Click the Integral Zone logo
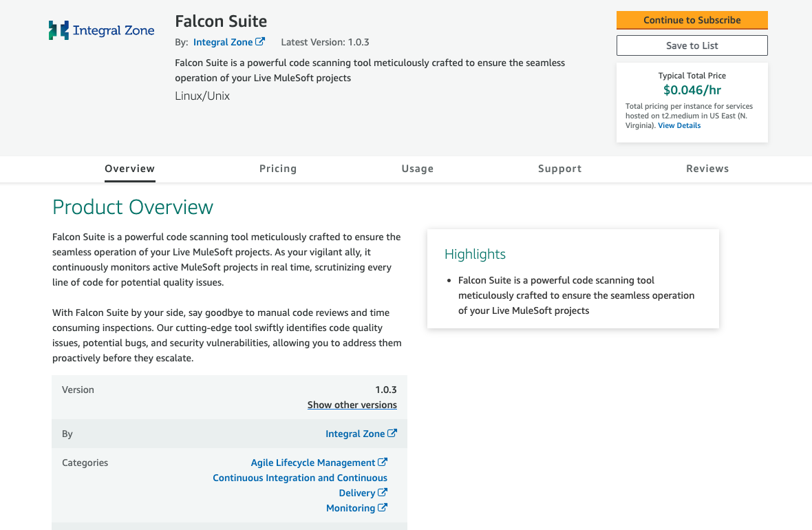The width and height of the screenshot is (812, 530). (102, 30)
